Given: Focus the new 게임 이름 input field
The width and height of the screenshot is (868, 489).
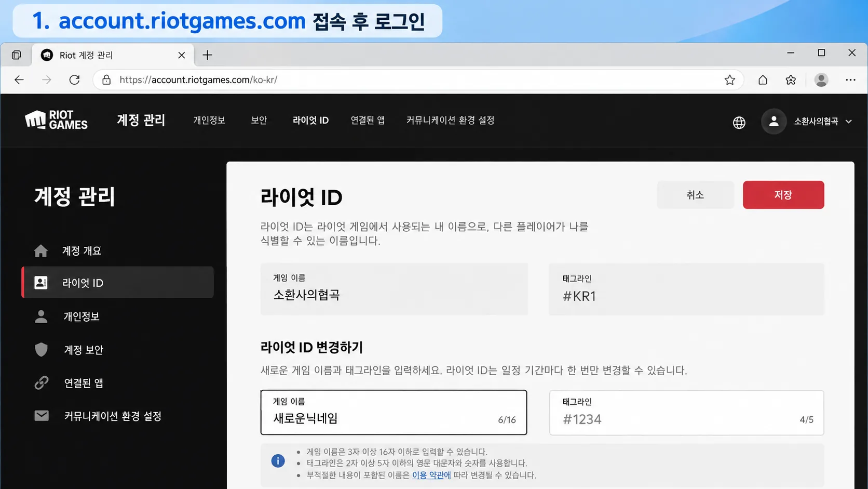Looking at the screenshot, I should tap(394, 413).
